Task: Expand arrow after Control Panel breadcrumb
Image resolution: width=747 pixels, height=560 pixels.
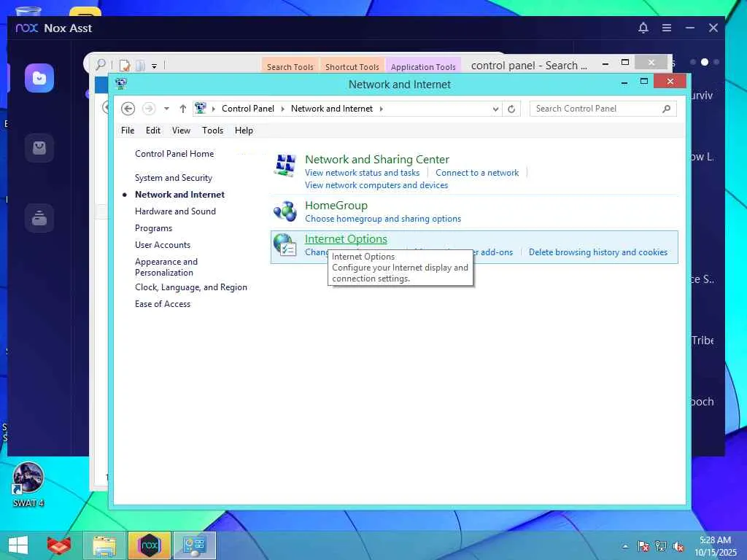Action: point(282,109)
